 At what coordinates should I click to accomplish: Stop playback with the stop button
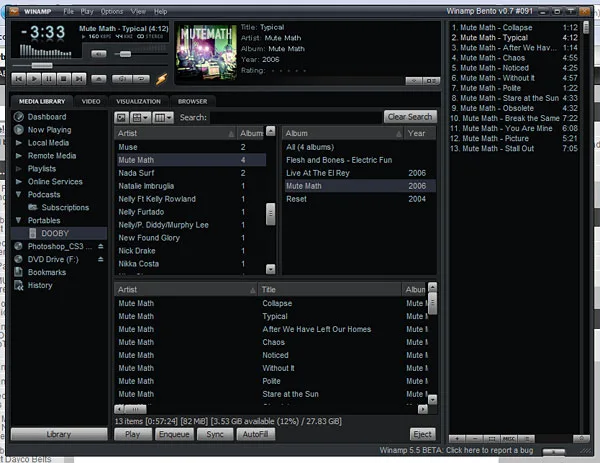point(64,79)
